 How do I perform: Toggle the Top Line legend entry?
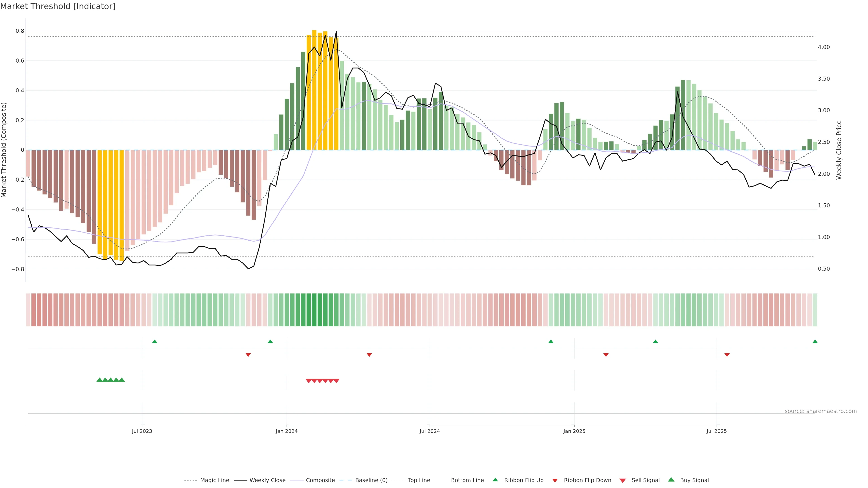click(419, 480)
